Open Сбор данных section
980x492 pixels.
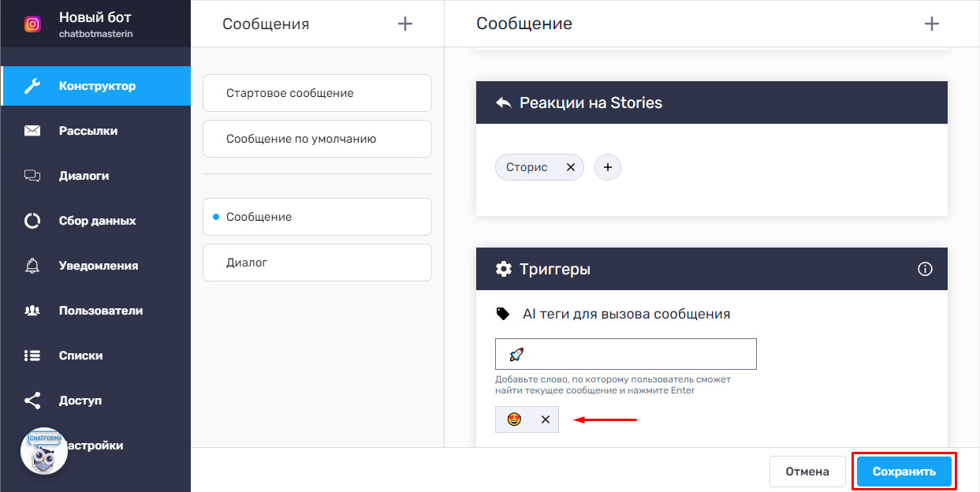click(97, 221)
